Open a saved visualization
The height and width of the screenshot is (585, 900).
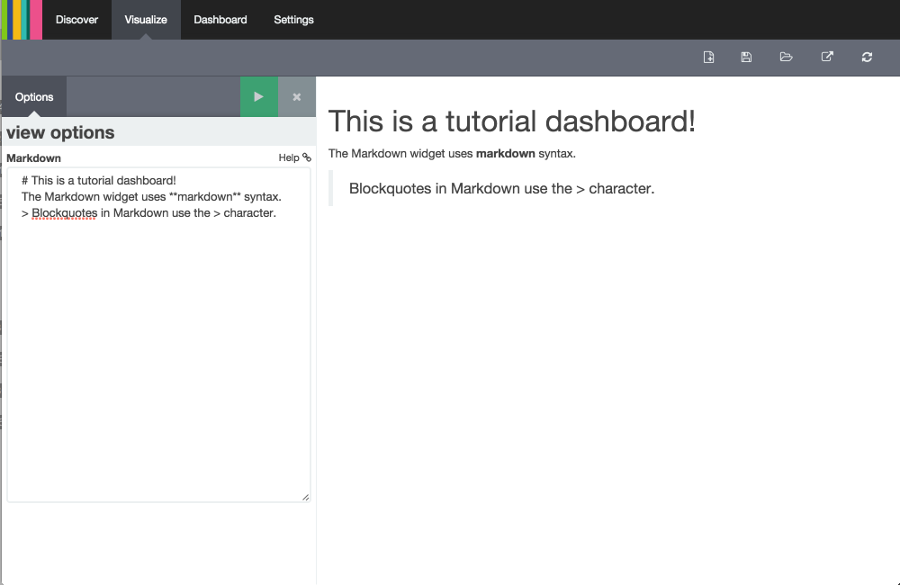tap(786, 57)
